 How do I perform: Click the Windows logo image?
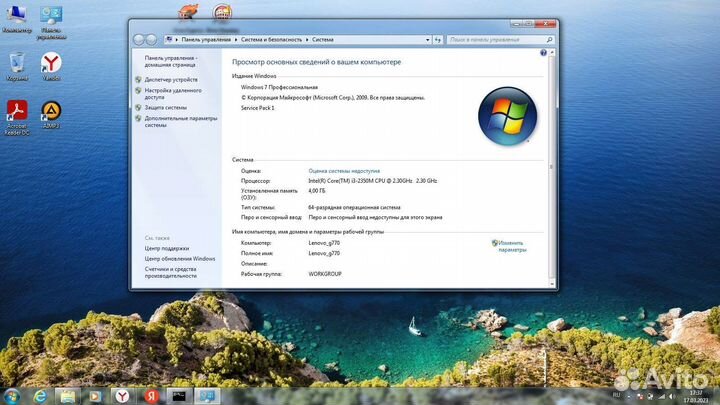tap(507, 116)
